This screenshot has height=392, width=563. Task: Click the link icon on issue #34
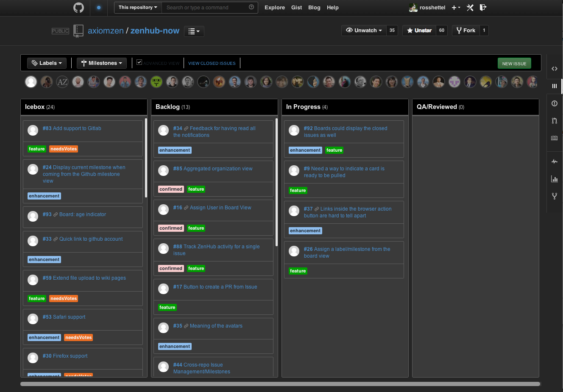coord(186,129)
